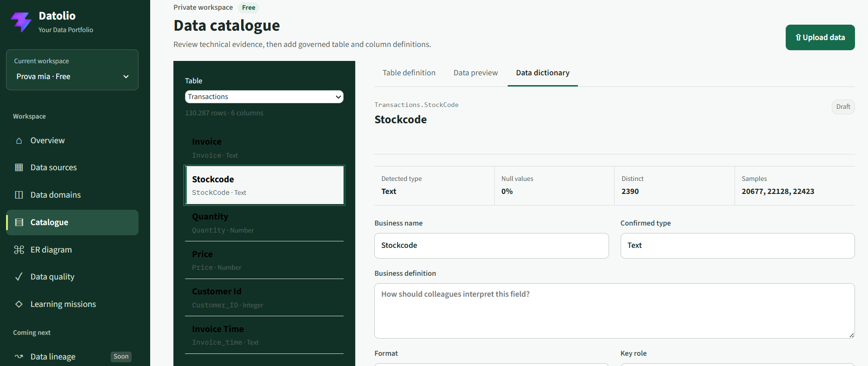868x366 pixels.
Task: Open ER diagram page
Action: (72, 250)
